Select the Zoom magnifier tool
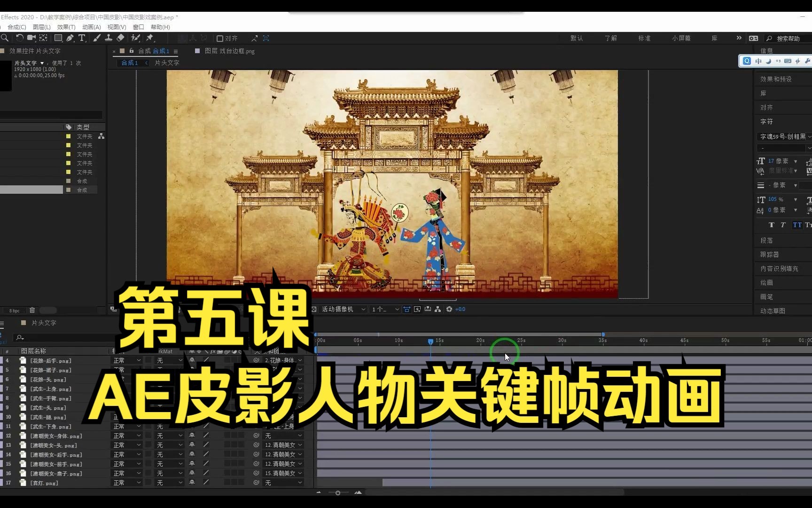 4,38
